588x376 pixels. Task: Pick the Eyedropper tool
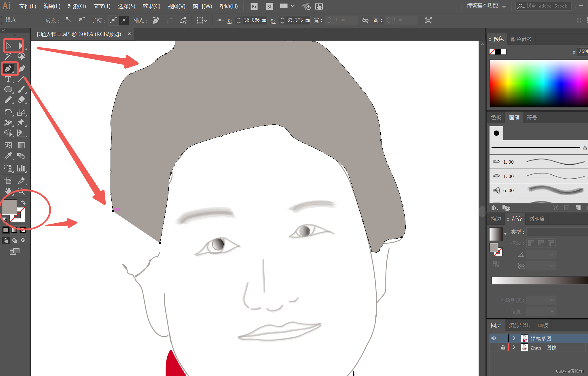(8, 156)
